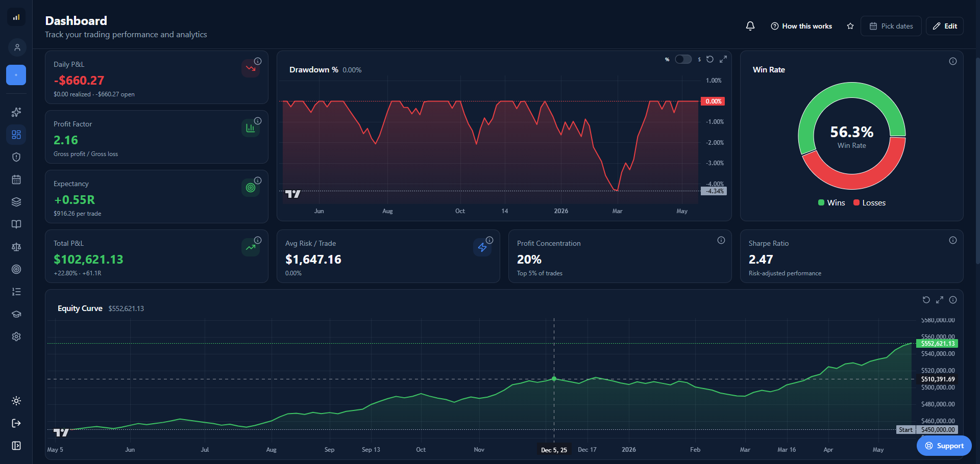Screen dimensions: 980x464
Task: Open the calendar sidebar item
Action: point(16,179)
